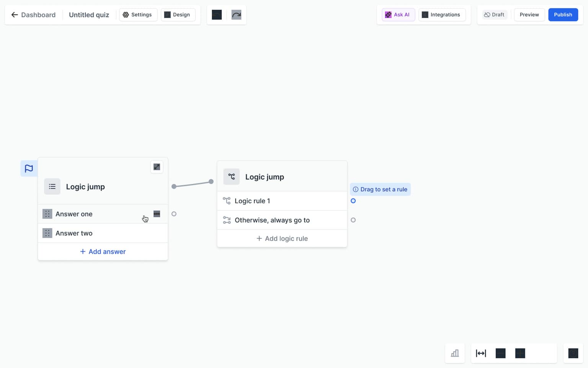Open the Ask AI assistant
The image size is (588, 368).
click(398, 15)
